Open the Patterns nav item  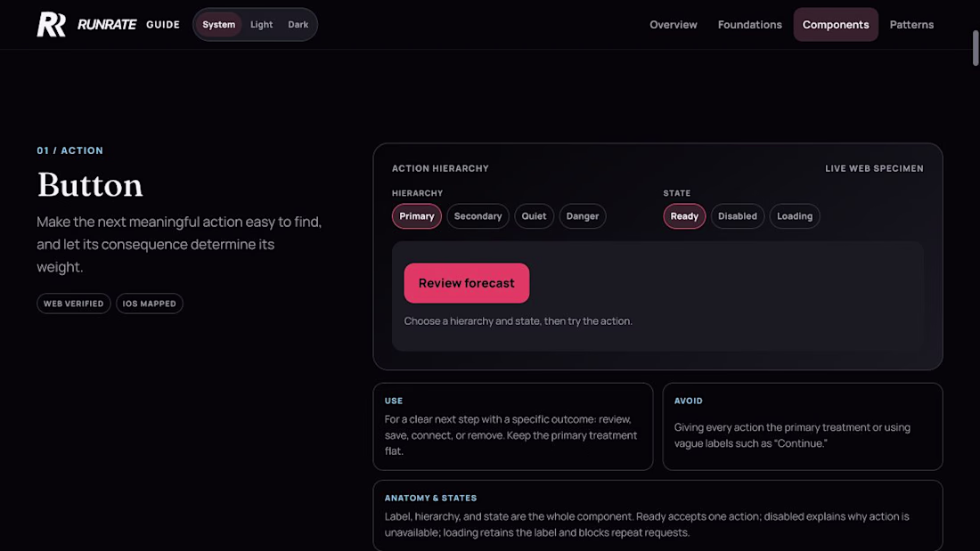(x=911, y=24)
